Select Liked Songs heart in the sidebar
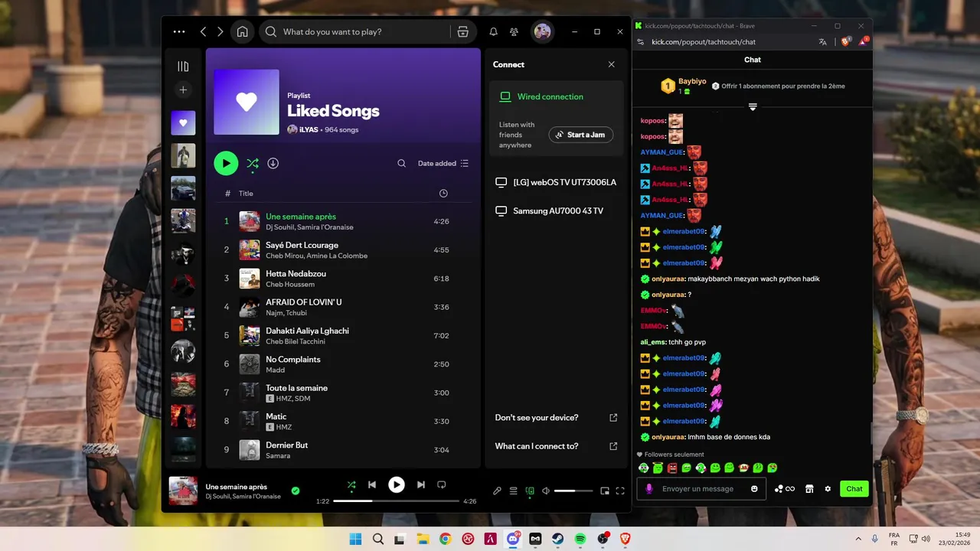The width and height of the screenshot is (980, 551). (183, 122)
